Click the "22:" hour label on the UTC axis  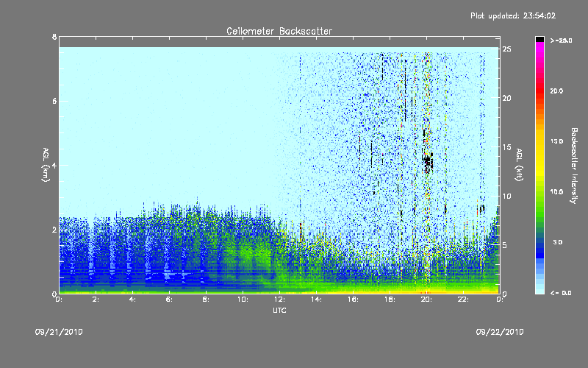(463, 300)
